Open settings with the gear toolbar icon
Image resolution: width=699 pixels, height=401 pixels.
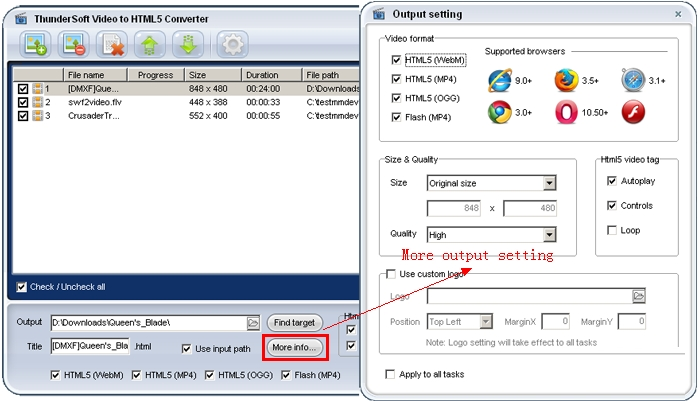(x=232, y=45)
